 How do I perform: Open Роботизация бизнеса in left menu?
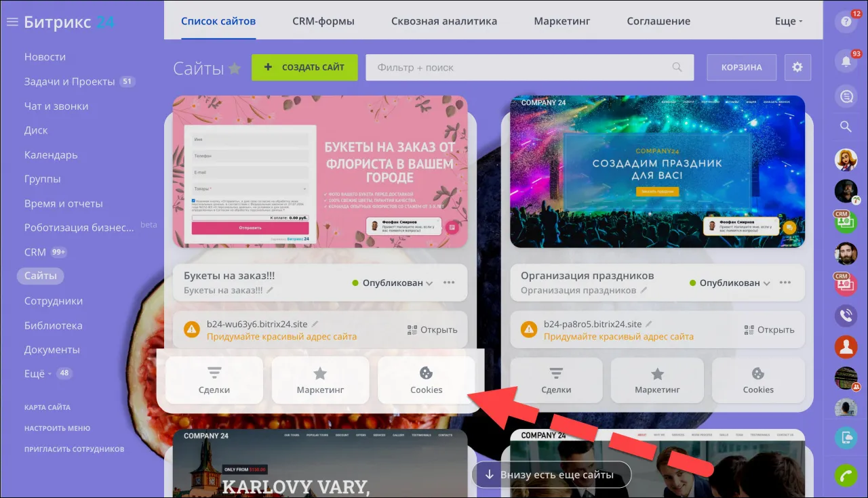(x=79, y=228)
